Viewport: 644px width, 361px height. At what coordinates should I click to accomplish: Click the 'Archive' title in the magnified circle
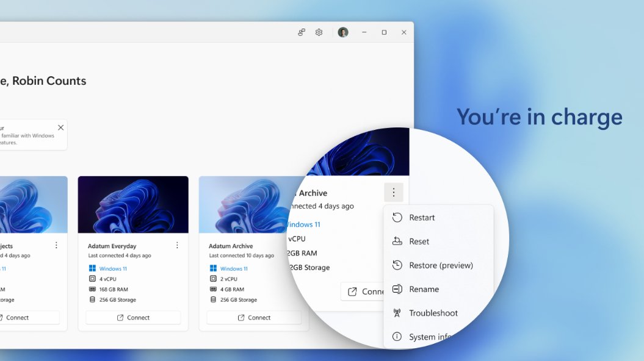(313, 193)
